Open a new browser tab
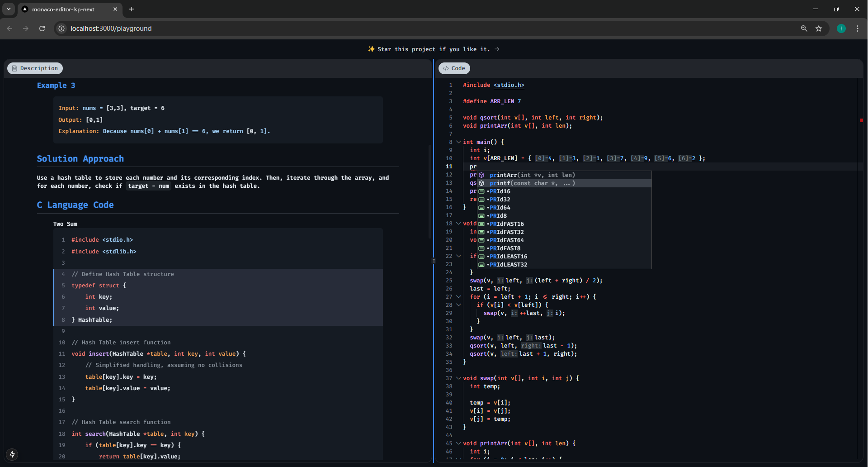868x467 pixels. tap(132, 9)
